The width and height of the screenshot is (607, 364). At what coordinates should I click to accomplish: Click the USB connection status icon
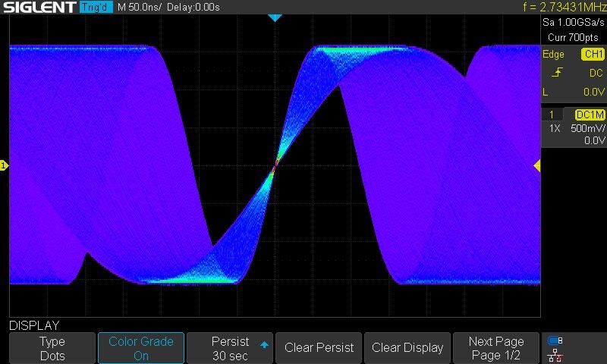click(x=555, y=340)
